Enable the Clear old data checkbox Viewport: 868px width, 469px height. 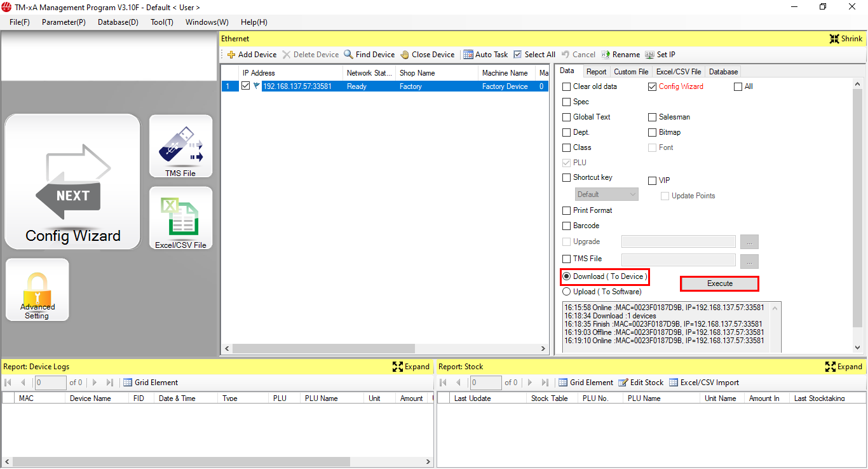tap(567, 86)
